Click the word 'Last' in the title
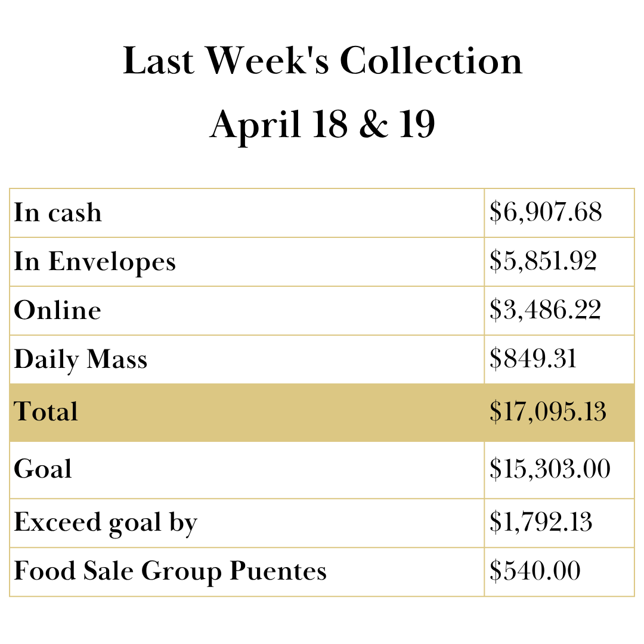644x644 pixels. [x=159, y=61]
